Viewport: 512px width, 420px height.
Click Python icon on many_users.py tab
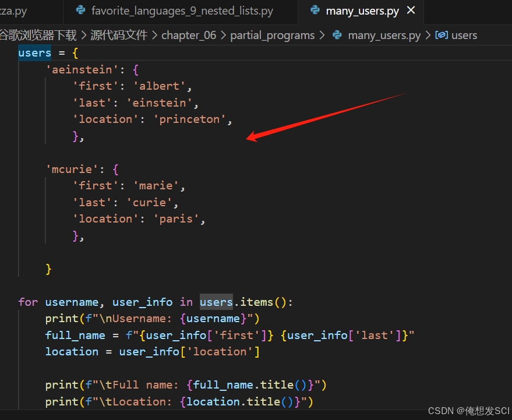click(315, 10)
